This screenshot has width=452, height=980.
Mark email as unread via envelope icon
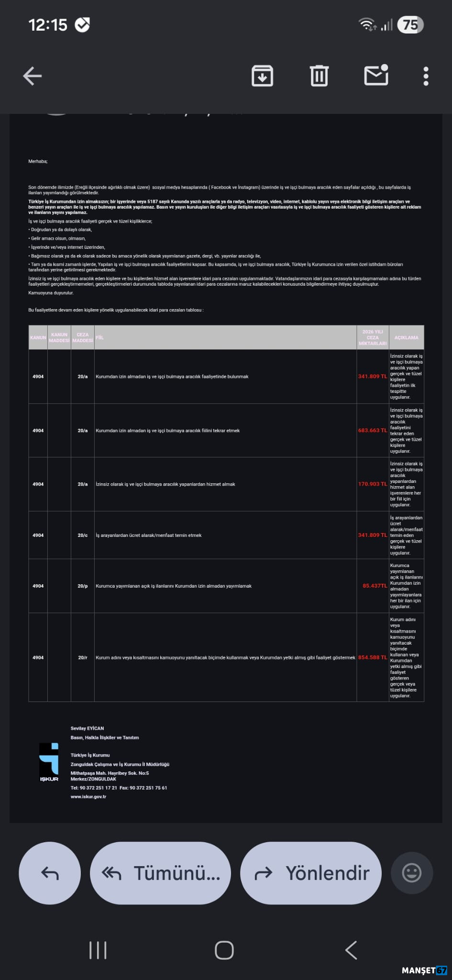tap(376, 76)
